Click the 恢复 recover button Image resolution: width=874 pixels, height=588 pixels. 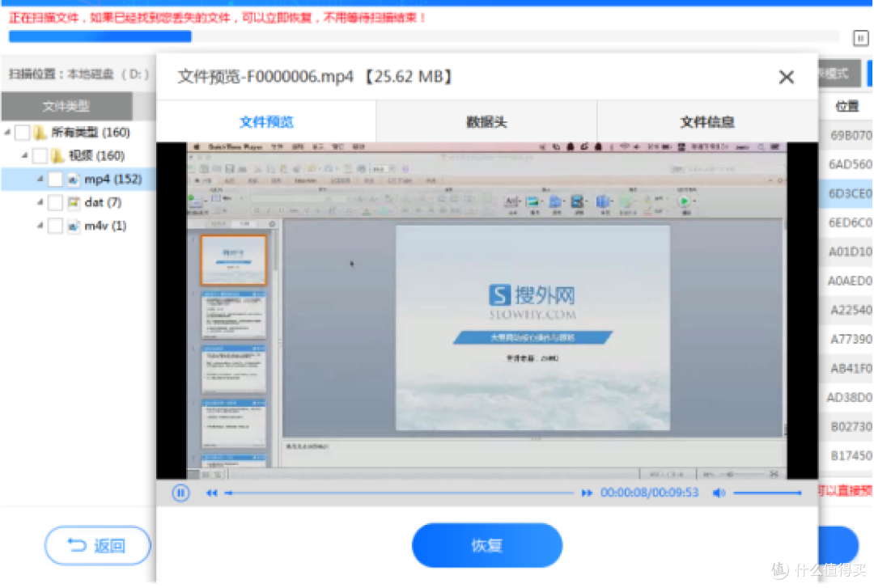tap(487, 545)
